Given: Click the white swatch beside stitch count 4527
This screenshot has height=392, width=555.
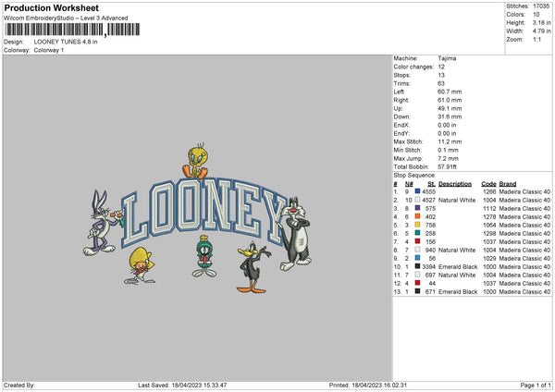Looking at the screenshot, I should (x=417, y=200).
